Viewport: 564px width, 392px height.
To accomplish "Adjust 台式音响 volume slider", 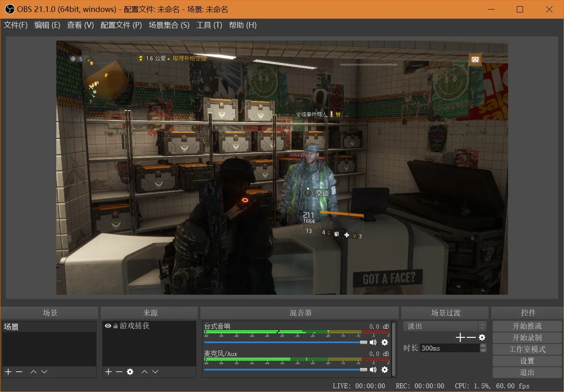I will point(286,342).
